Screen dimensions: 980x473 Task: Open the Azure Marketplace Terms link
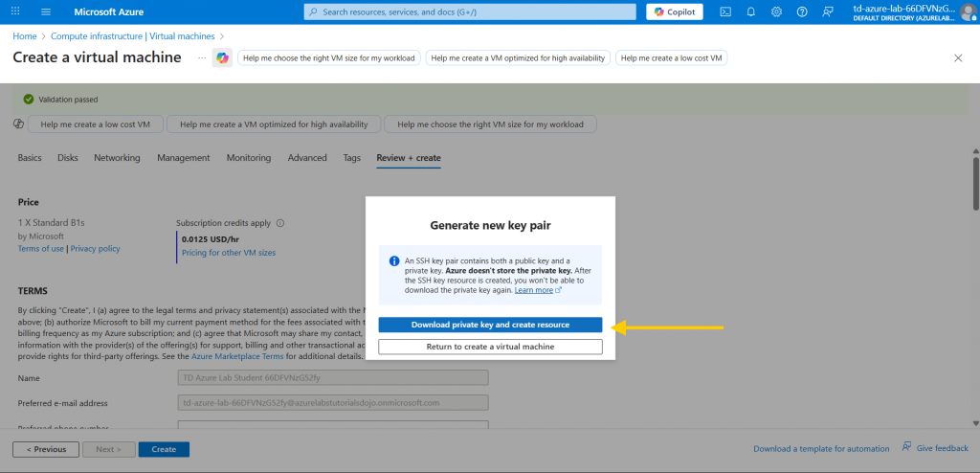coord(237,356)
